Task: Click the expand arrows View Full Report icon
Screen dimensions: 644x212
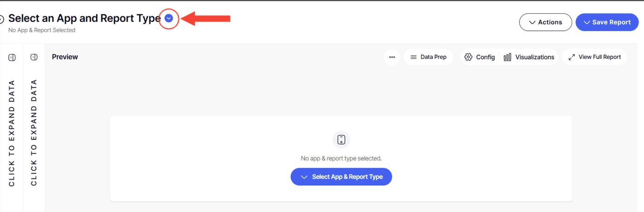Action: point(572,57)
